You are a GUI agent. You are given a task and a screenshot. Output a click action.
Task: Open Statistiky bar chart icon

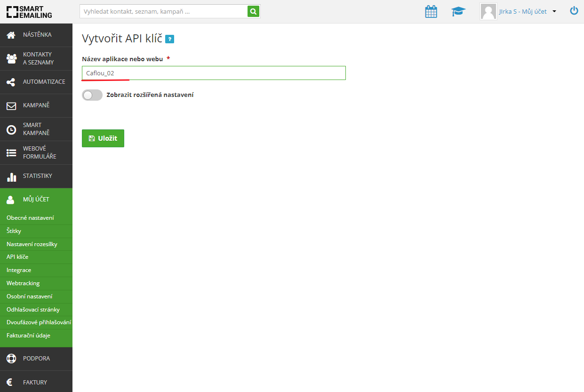click(x=11, y=176)
